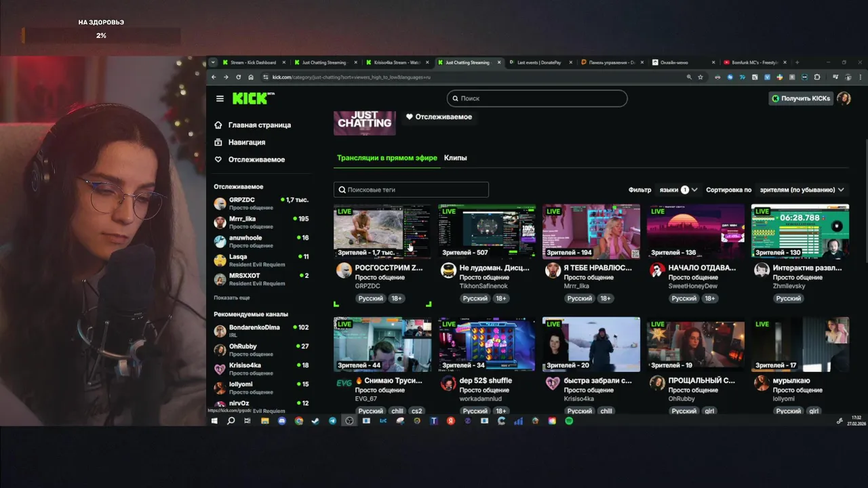Screen dimensions: 868x488
Task: Click the cs2 tag under EVG_67 stream
Action: point(417,411)
